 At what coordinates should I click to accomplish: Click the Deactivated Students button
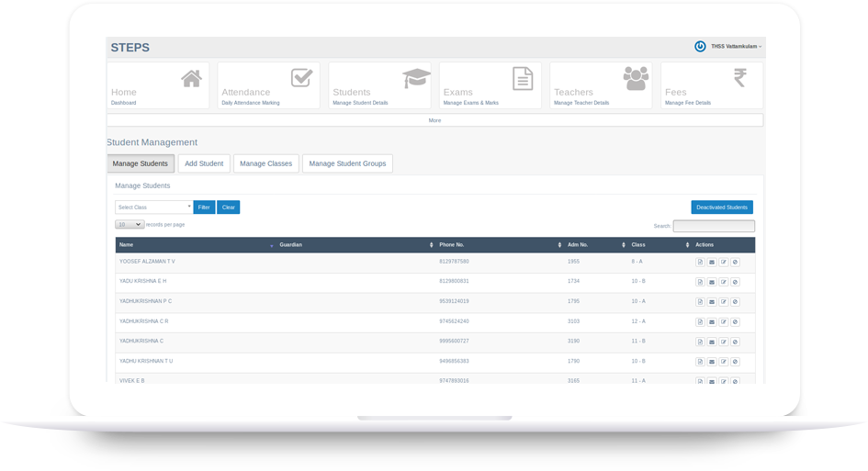[x=722, y=207]
